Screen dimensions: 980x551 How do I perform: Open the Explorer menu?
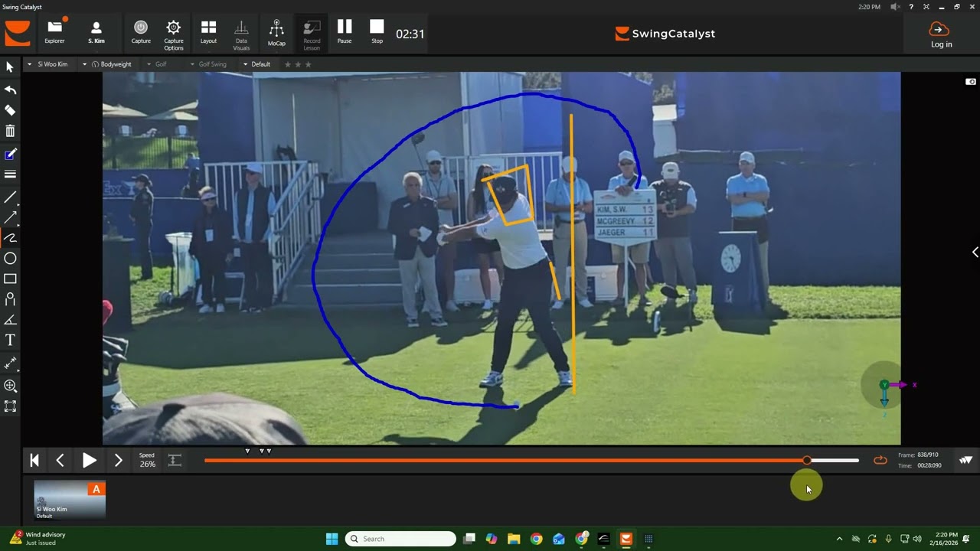pyautogui.click(x=54, y=33)
